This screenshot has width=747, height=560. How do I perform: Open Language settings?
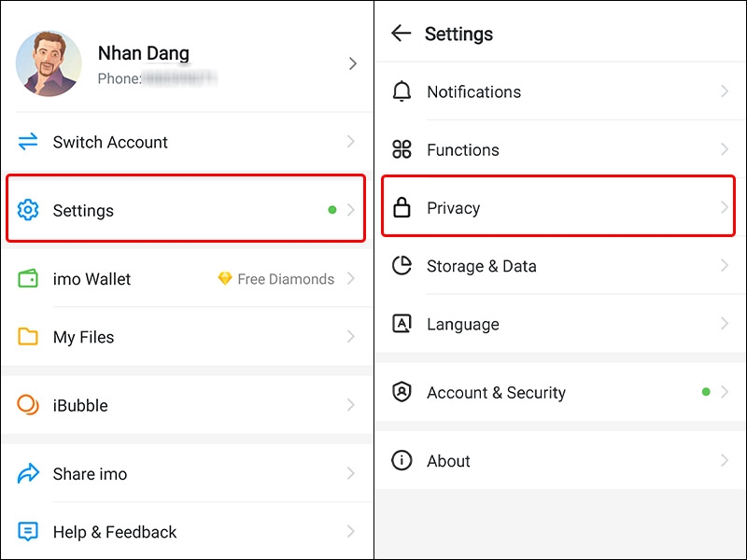pos(561,323)
